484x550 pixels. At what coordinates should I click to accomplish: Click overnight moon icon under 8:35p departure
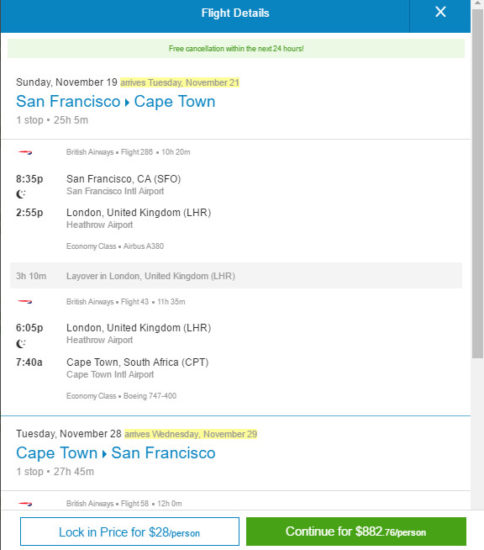coord(21,194)
